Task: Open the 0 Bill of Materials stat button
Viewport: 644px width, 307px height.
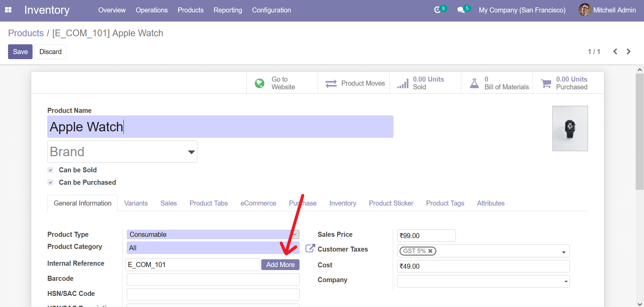Action: tap(497, 83)
